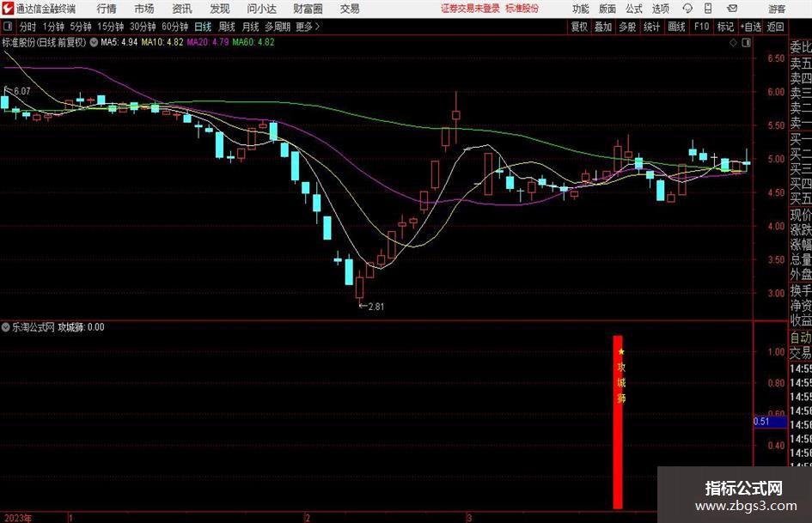
Task: Click the customer service headset icon
Action: click(687, 9)
